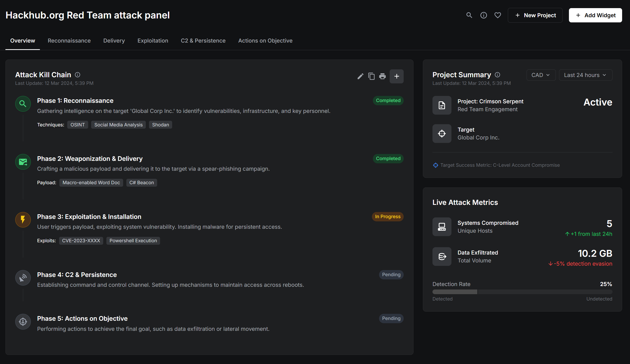Switch to the Exploitation tab
Viewport: 630px width, 364px height.
point(153,40)
